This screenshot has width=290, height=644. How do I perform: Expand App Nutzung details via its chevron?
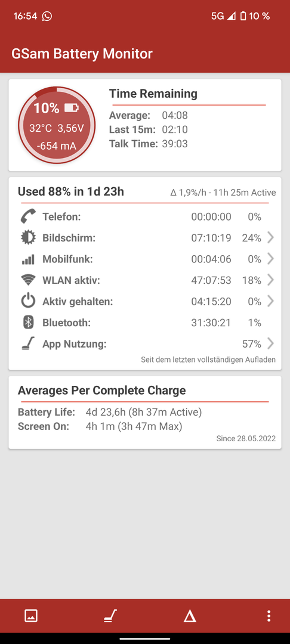[270, 344]
